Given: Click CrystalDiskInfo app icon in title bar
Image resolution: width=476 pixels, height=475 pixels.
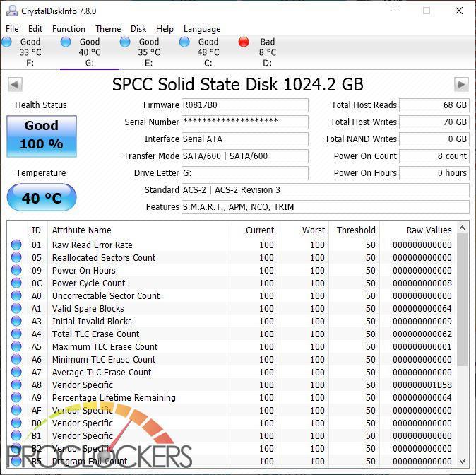Looking at the screenshot, I should [12, 11].
